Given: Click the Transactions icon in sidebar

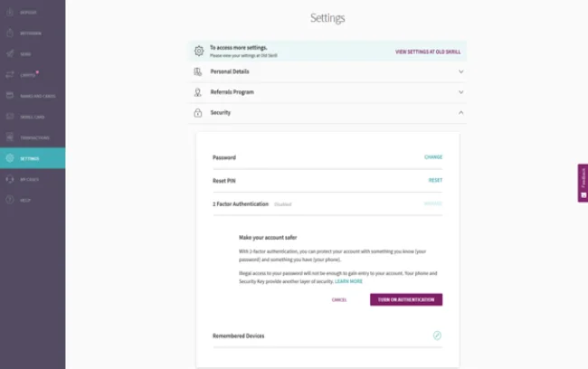Looking at the screenshot, I should tap(10, 137).
